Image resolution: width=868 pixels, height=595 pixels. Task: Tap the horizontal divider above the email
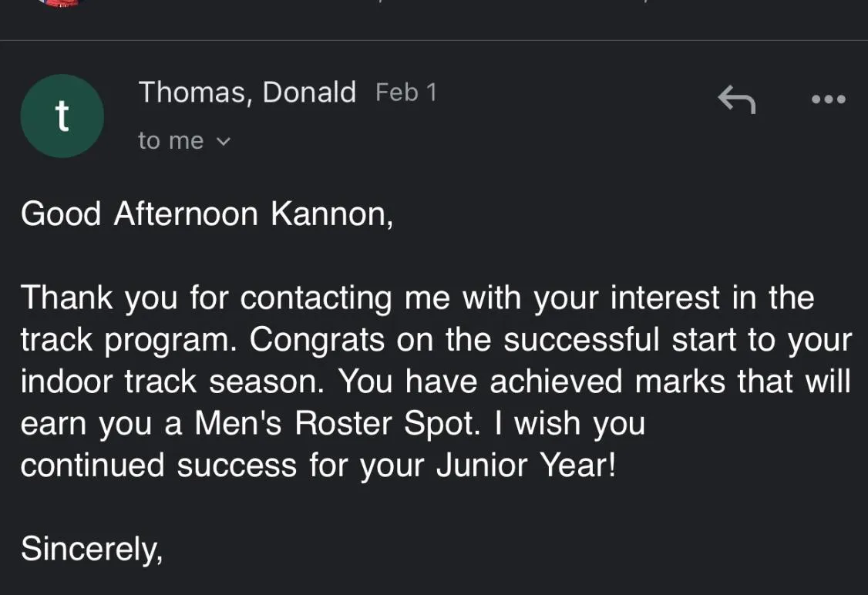point(434,40)
